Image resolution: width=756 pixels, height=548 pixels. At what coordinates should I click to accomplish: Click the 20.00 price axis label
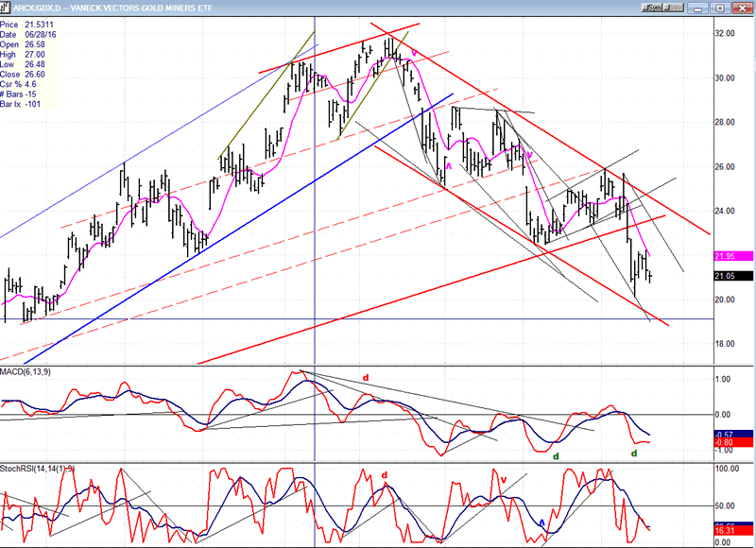(725, 300)
